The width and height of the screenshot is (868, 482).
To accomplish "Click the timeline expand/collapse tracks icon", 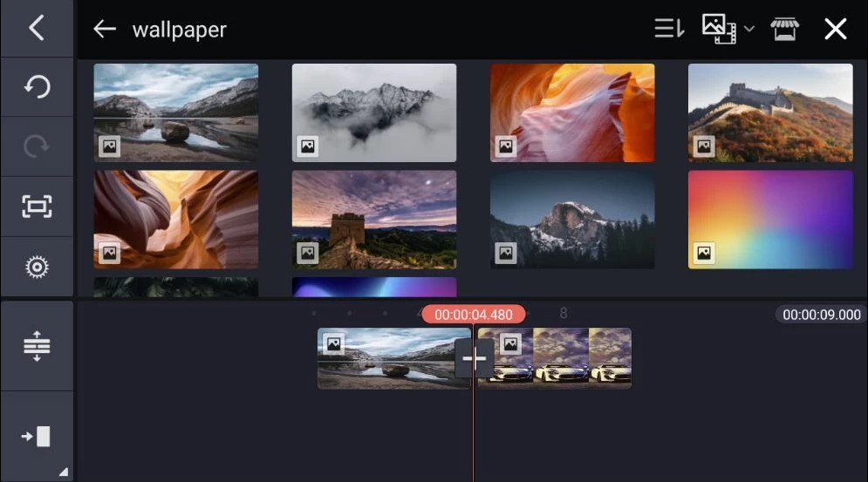I will [x=37, y=346].
